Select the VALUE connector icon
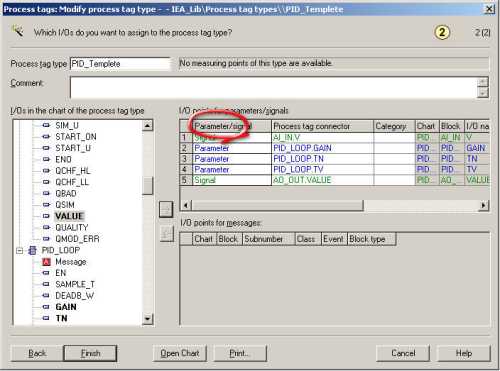The width and height of the screenshot is (500, 371). (46, 216)
